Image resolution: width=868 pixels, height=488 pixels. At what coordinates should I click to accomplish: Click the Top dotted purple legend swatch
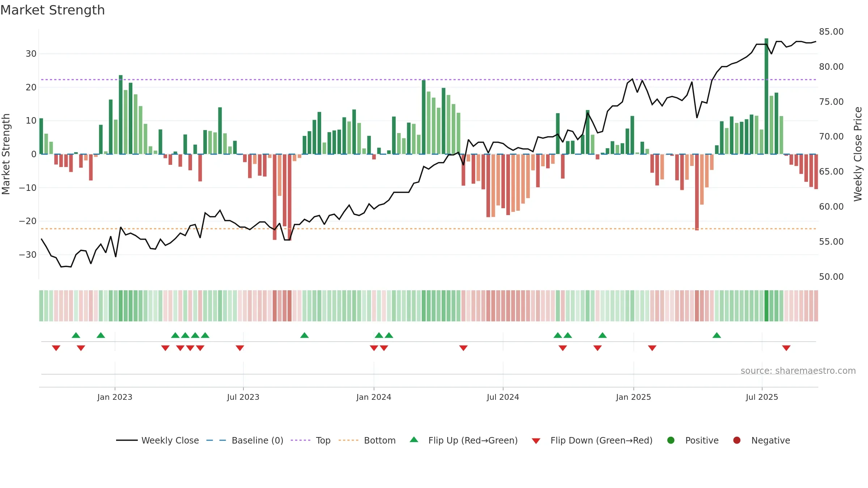pyautogui.click(x=300, y=440)
